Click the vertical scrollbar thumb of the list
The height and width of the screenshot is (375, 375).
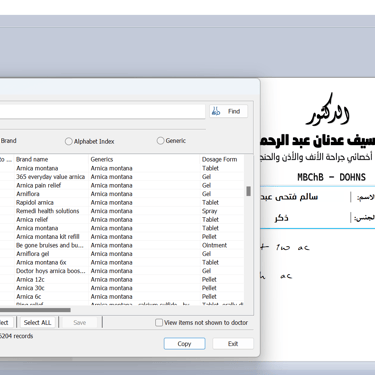pos(248,191)
